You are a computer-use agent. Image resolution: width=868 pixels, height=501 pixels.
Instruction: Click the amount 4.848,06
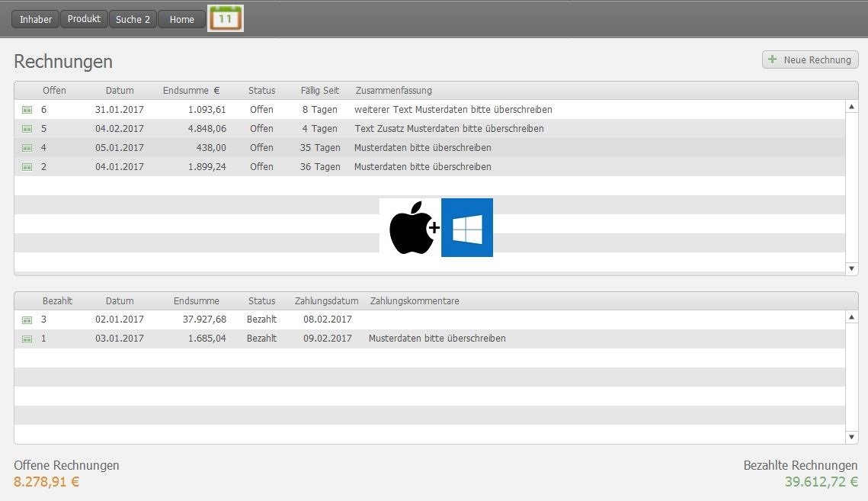[207, 129]
